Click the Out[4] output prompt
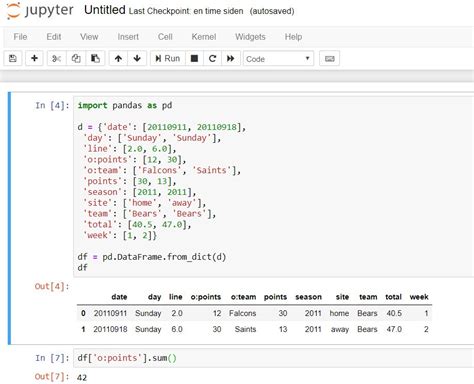 pos(52,286)
